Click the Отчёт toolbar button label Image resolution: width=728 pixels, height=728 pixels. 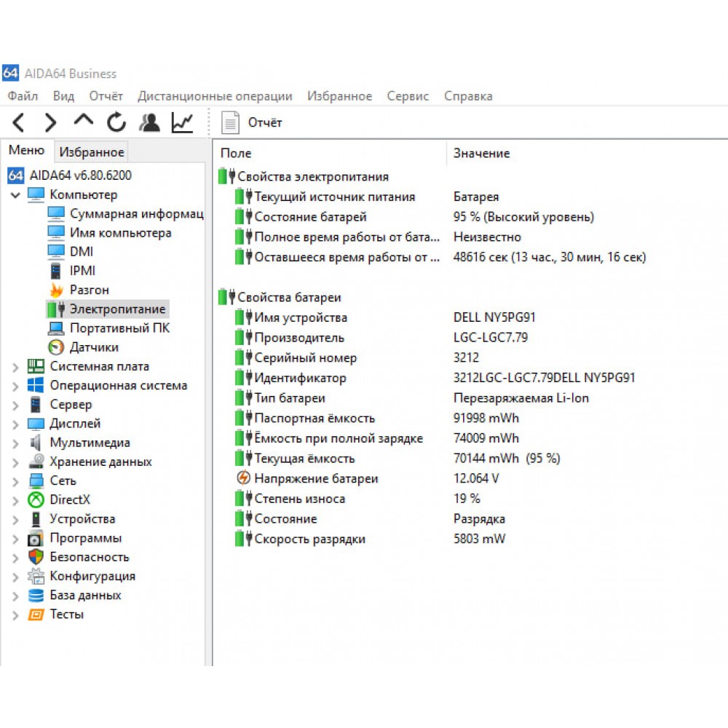click(265, 122)
